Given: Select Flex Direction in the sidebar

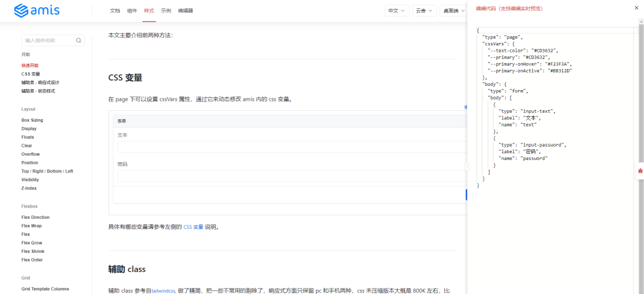Looking at the screenshot, I should [35, 217].
